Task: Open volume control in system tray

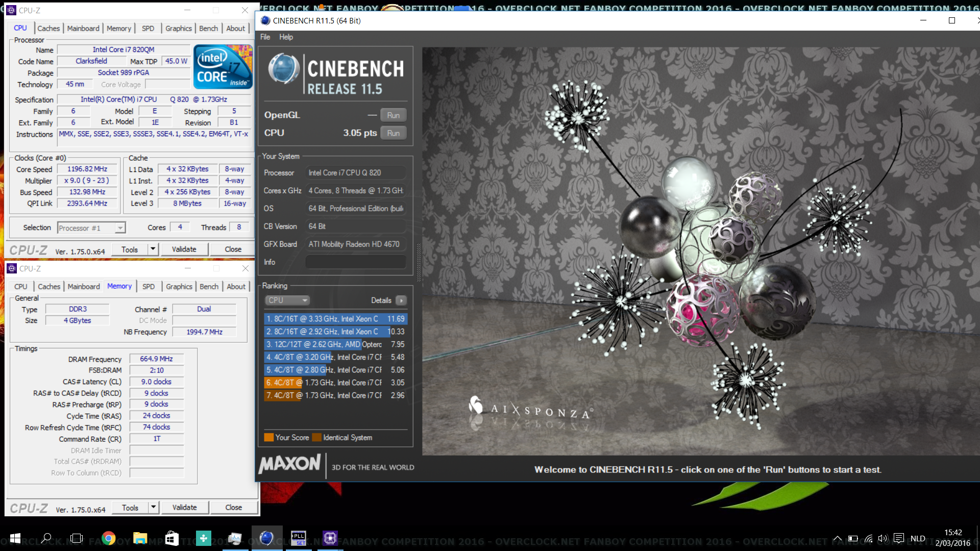Action: click(883, 538)
